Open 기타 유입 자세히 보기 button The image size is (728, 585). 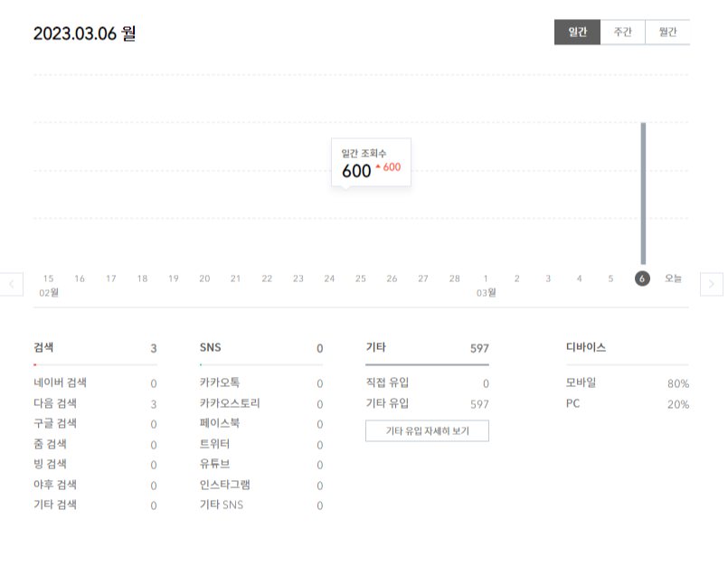pyautogui.click(x=427, y=431)
